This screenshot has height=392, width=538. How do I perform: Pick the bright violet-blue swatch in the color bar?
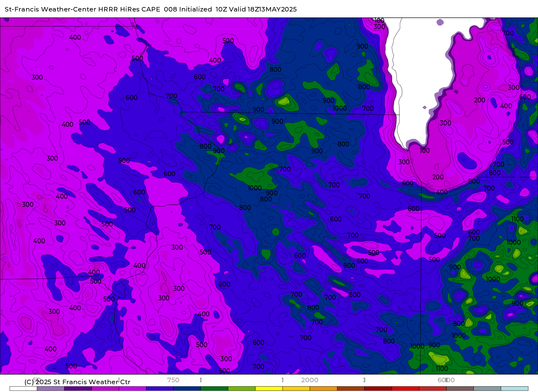(160, 389)
